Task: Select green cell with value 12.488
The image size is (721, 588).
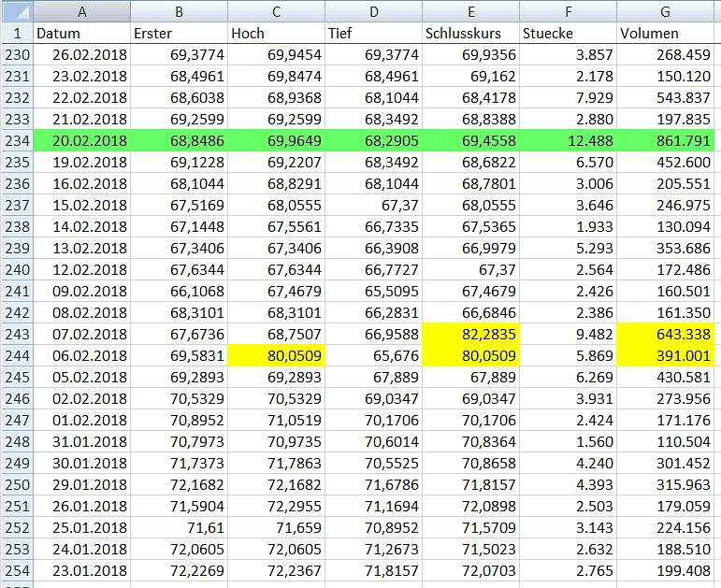Action: coord(569,140)
